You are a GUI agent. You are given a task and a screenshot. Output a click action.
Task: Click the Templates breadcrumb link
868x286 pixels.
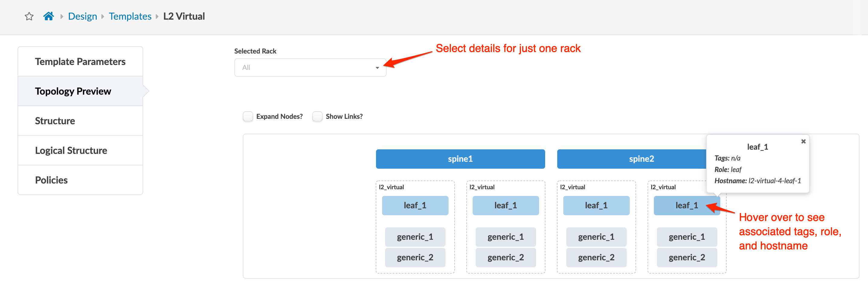coord(130,16)
